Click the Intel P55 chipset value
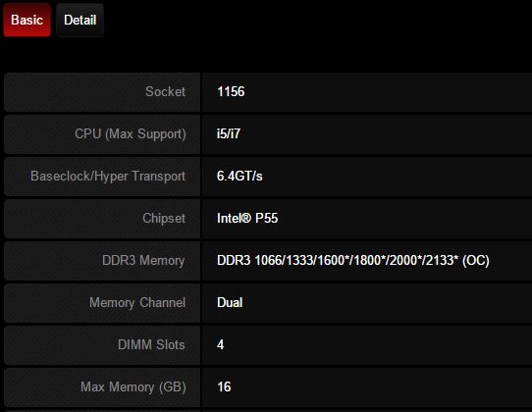The height and width of the screenshot is (412, 532). (x=247, y=218)
